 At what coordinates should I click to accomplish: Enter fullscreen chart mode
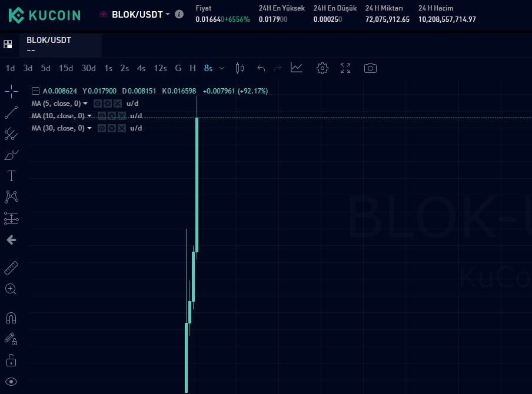pyautogui.click(x=345, y=68)
